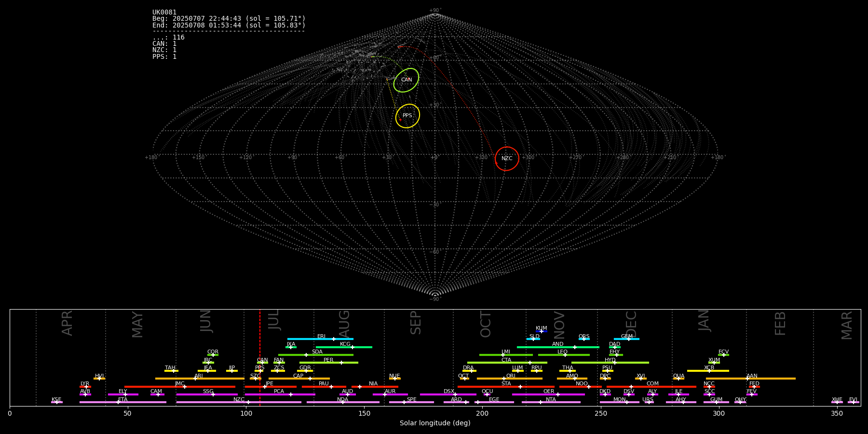Click the LEO shower label in timeline
This screenshot has height=434, width=868.
(x=563, y=352)
